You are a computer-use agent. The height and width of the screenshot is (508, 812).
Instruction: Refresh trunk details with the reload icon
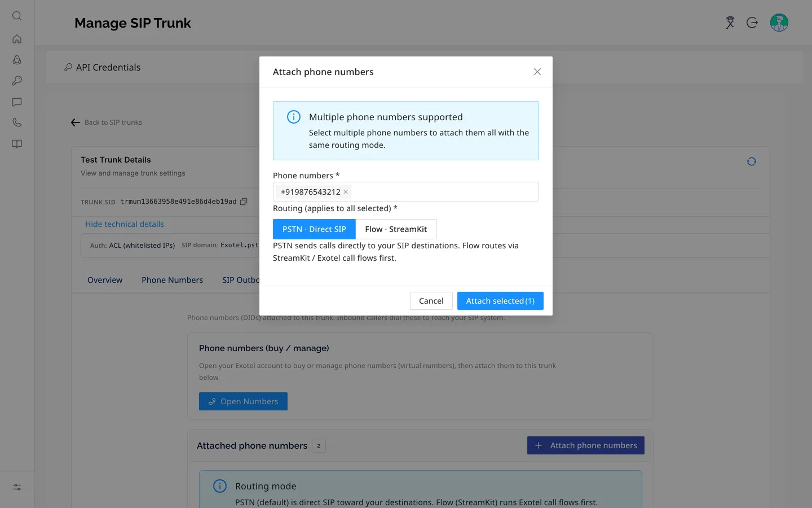[752, 161]
